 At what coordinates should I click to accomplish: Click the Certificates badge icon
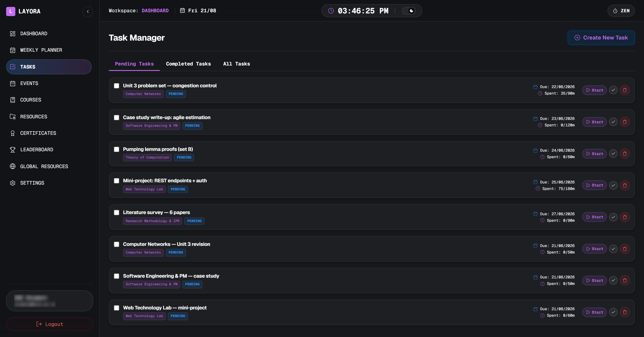click(x=12, y=133)
